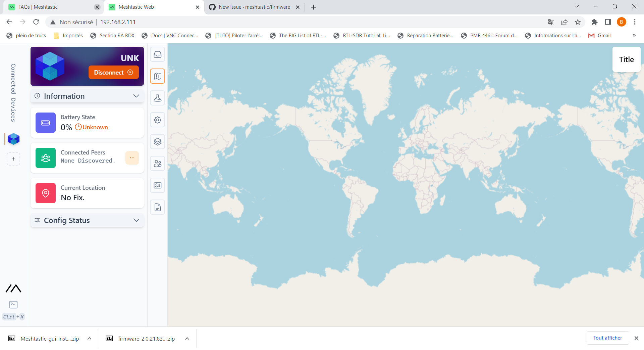
Task: Close the New Issue GitHub tab
Action: [x=298, y=7]
